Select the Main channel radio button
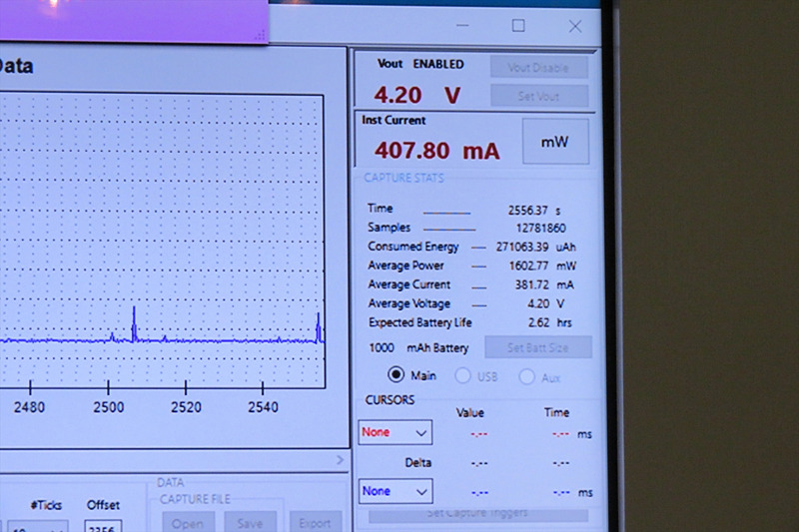The height and width of the screenshot is (532, 799). click(396, 375)
